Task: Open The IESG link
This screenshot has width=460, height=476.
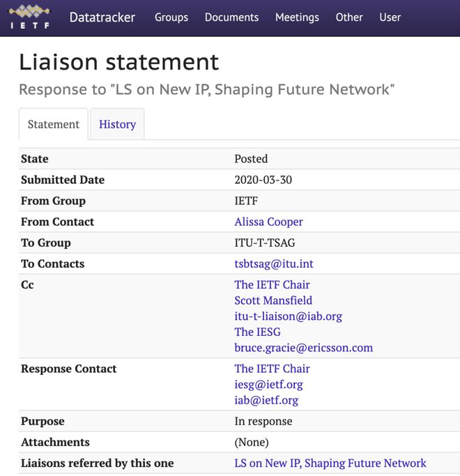Action: click(x=257, y=332)
